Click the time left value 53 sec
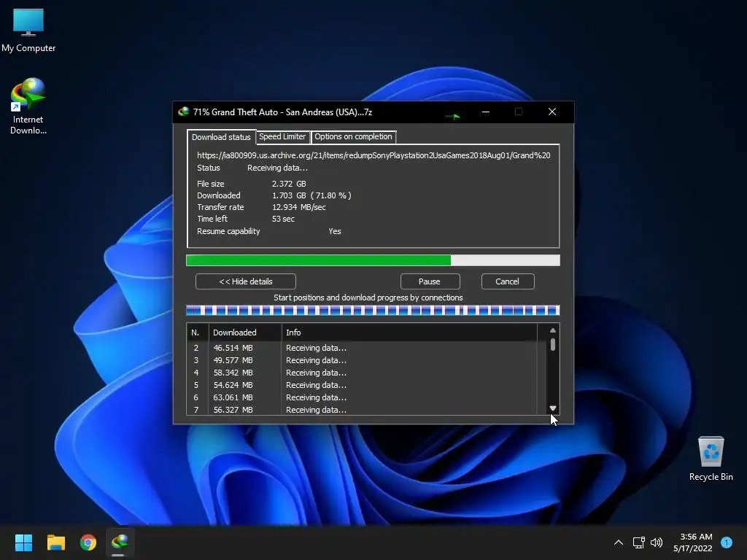The height and width of the screenshot is (560, 747). pos(283,219)
